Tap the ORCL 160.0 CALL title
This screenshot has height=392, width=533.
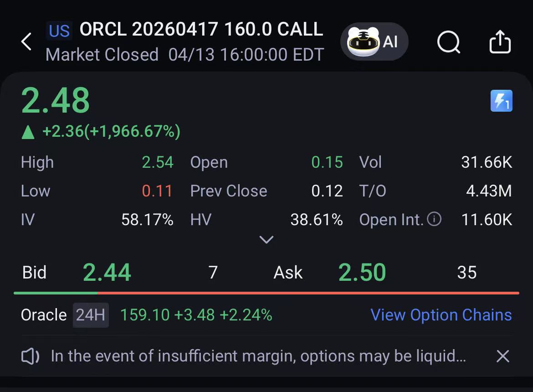tap(201, 29)
